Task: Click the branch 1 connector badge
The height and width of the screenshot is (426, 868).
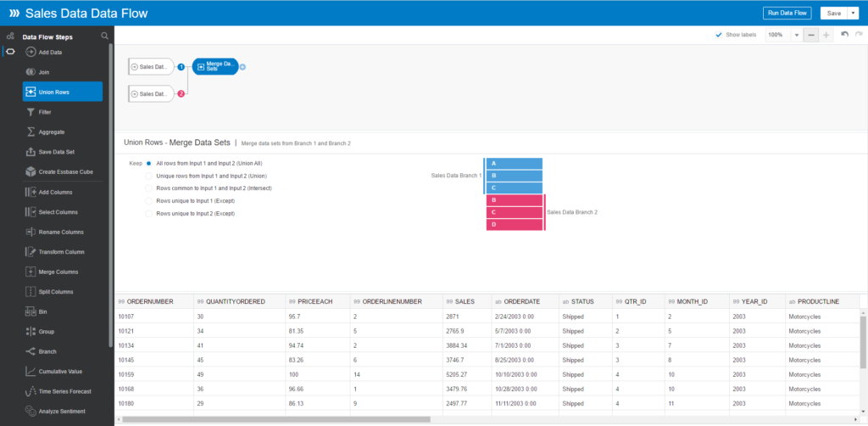Action: [x=181, y=67]
